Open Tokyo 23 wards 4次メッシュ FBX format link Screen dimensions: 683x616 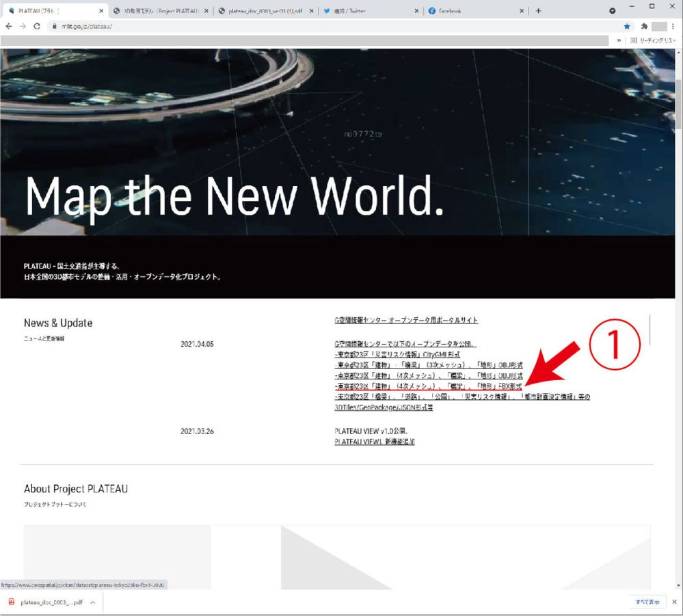428,386
